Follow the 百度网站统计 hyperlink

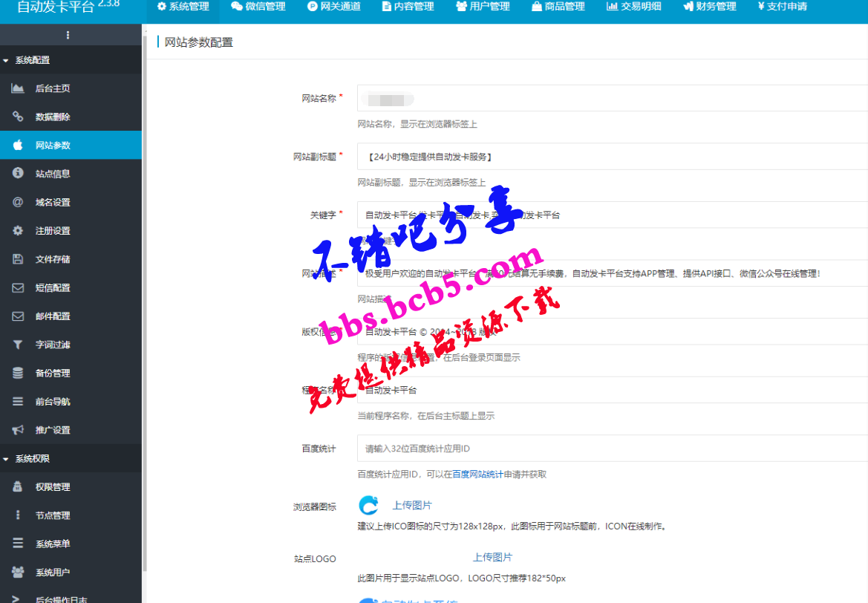(477, 474)
